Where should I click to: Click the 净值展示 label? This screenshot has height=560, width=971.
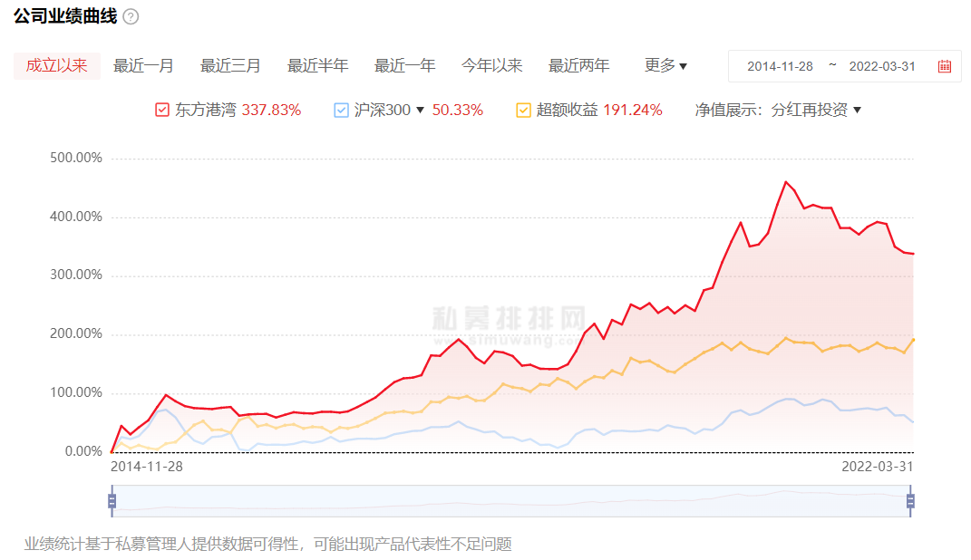tap(728, 111)
